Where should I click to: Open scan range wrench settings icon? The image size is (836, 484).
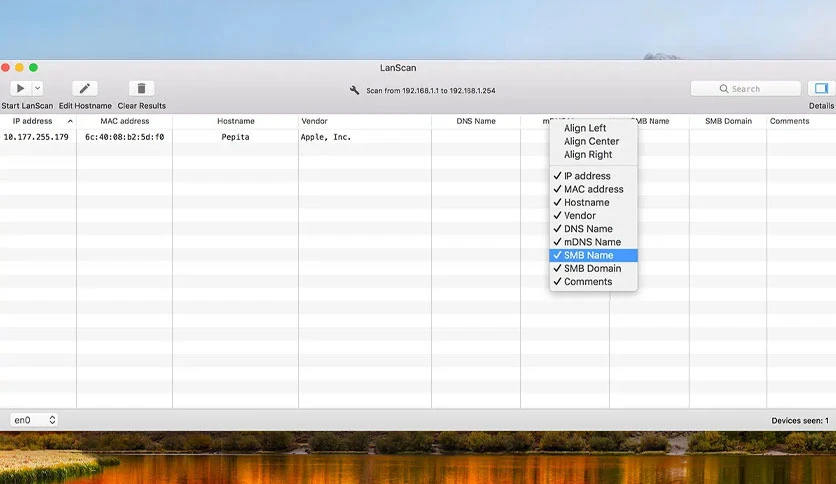[x=355, y=90]
